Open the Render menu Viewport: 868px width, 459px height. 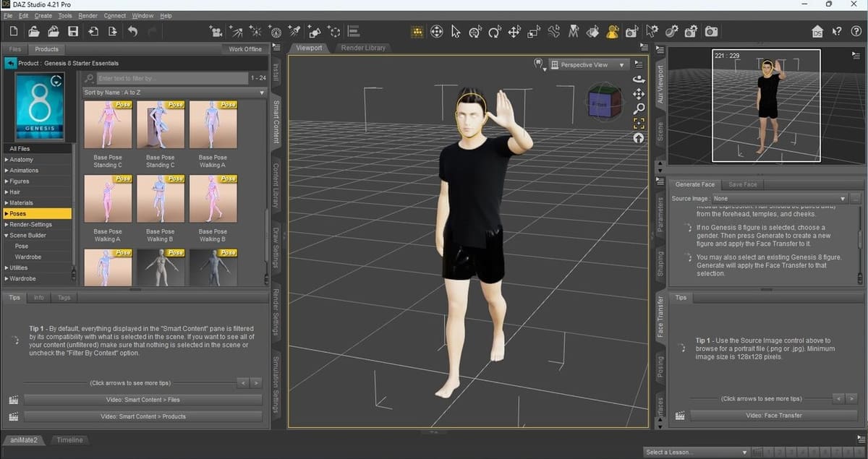tap(88, 15)
